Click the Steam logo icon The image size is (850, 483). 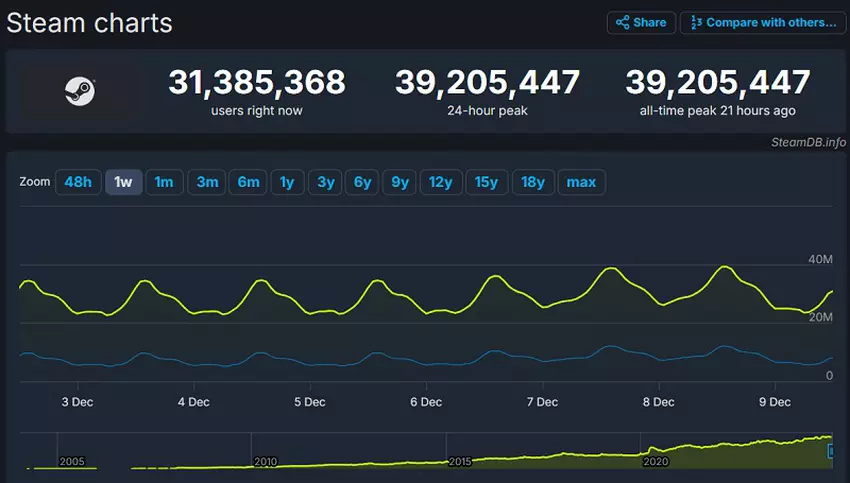pyautogui.click(x=80, y=92)
